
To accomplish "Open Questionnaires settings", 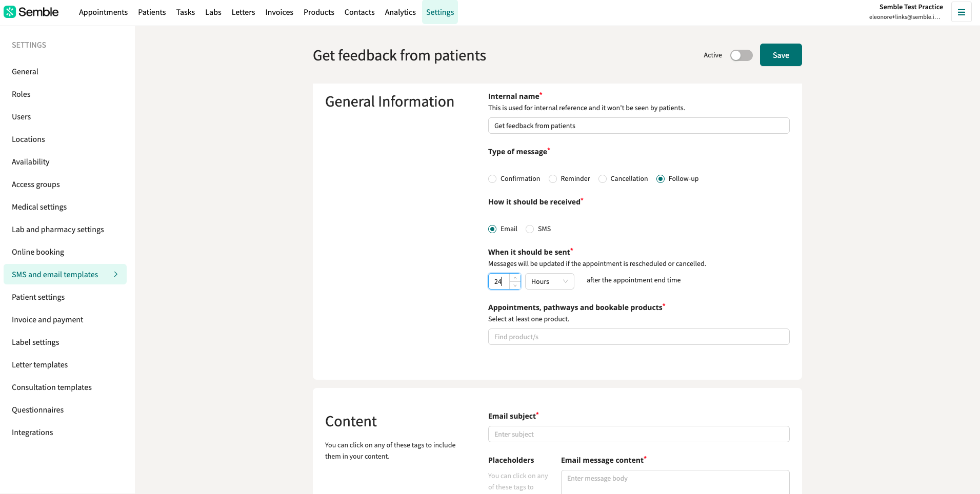I will (38, 410).
